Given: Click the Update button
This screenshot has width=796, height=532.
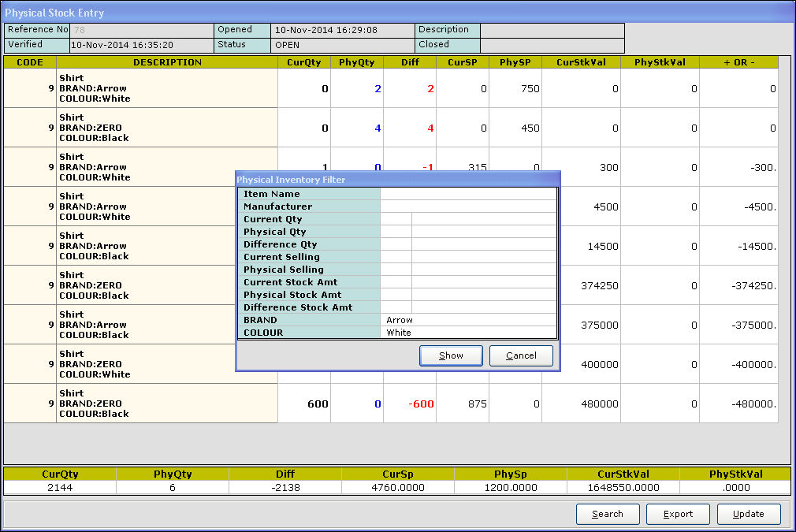Looking at the screenshot, I should tap(748, 514).
